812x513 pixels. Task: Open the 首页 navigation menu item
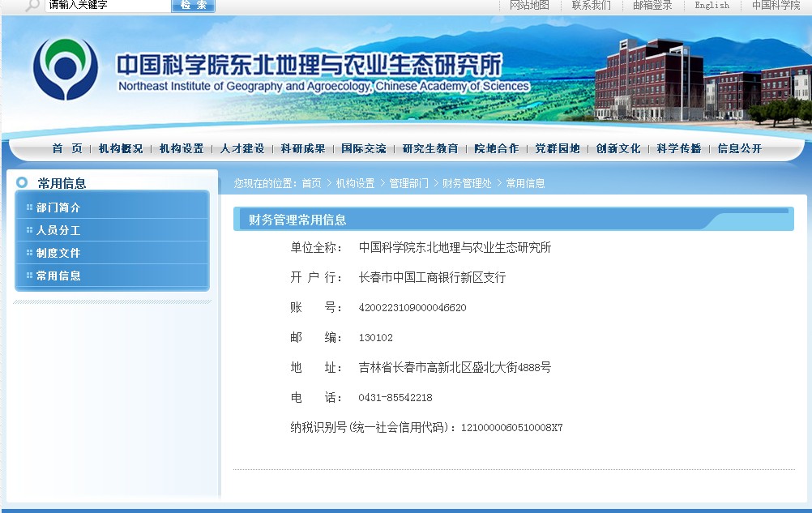pos(67,148)
